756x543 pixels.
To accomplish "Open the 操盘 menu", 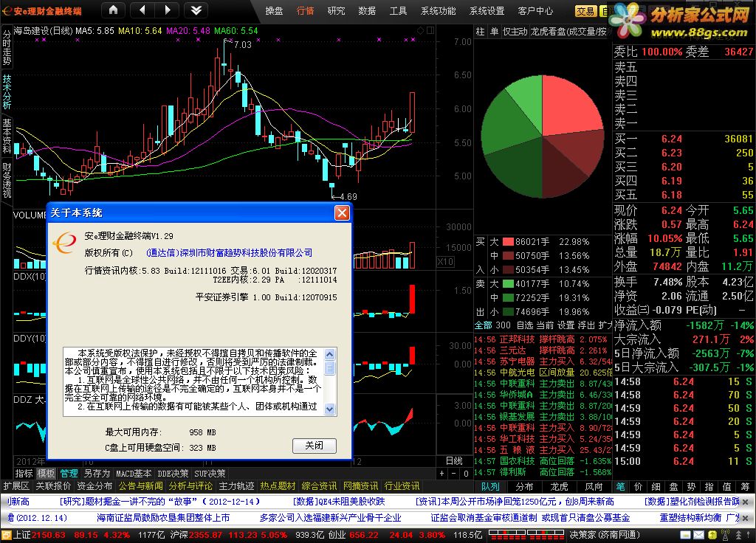I will tap(275, 10).
